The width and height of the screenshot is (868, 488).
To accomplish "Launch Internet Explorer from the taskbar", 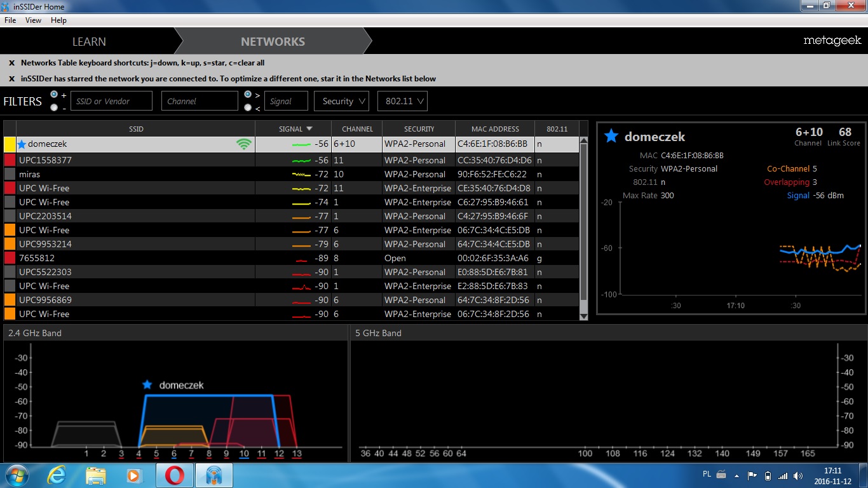I will click(x=56, y=475).
